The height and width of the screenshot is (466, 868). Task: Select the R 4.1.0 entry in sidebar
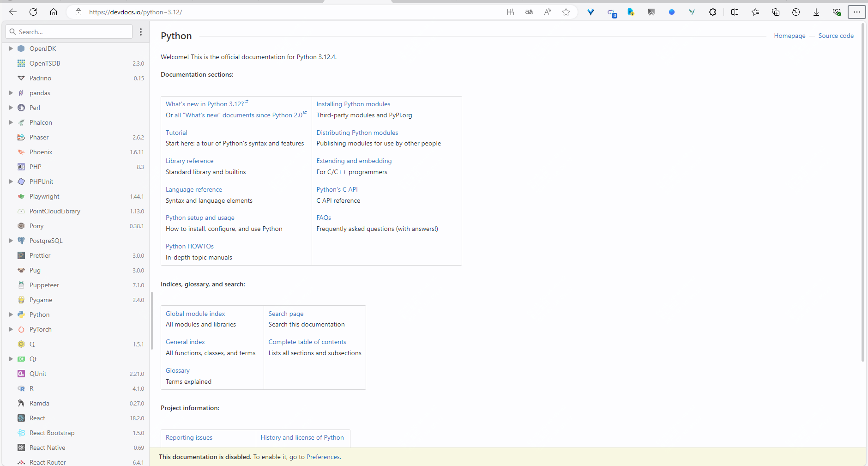coord(75,388)
